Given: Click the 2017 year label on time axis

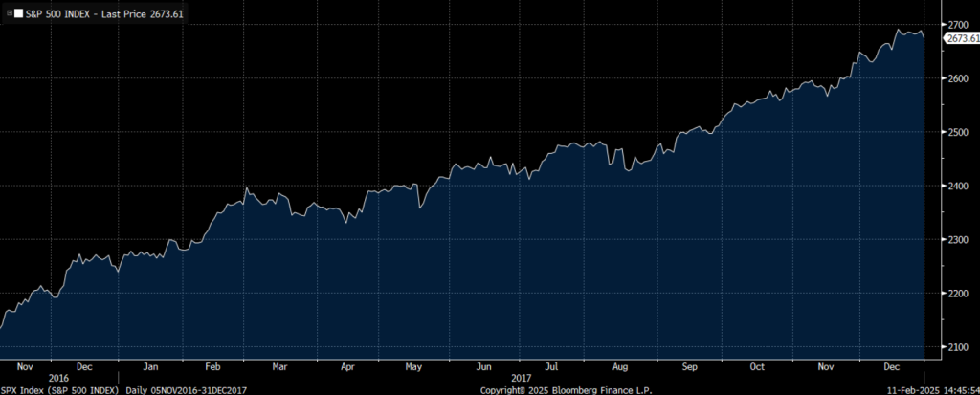Looking at the screenshot, I should click(521, 378).
